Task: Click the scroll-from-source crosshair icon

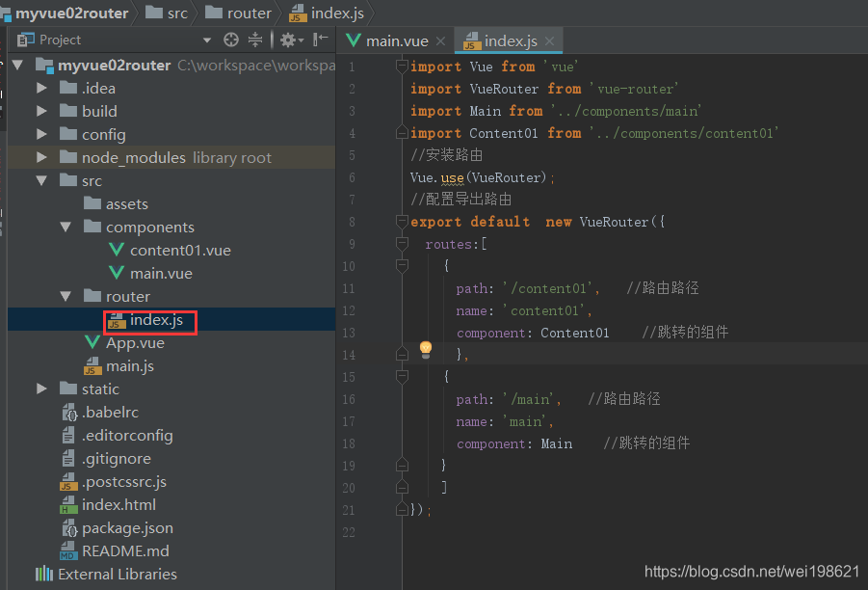Action: click(x=231, y=40)
